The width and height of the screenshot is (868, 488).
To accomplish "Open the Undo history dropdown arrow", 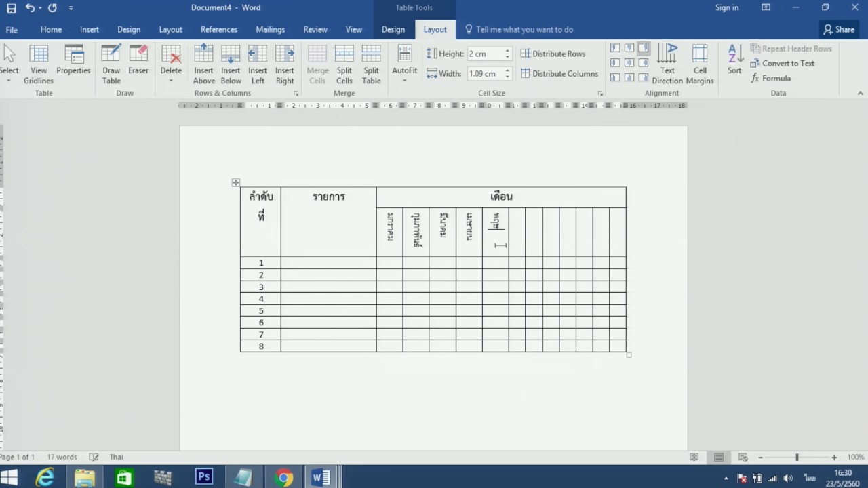I will coord(40,8).
